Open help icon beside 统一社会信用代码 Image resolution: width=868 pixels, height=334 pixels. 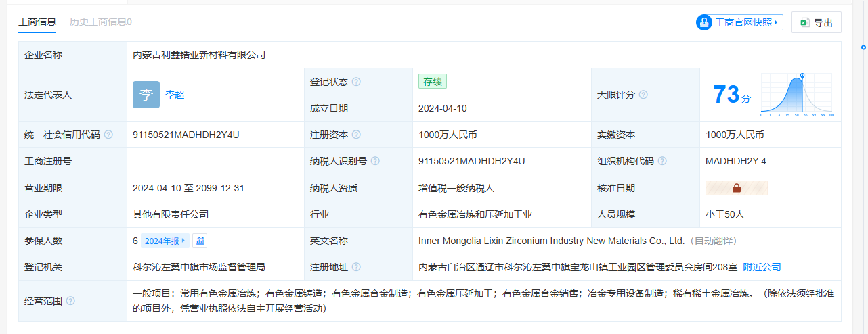point(108,135)
